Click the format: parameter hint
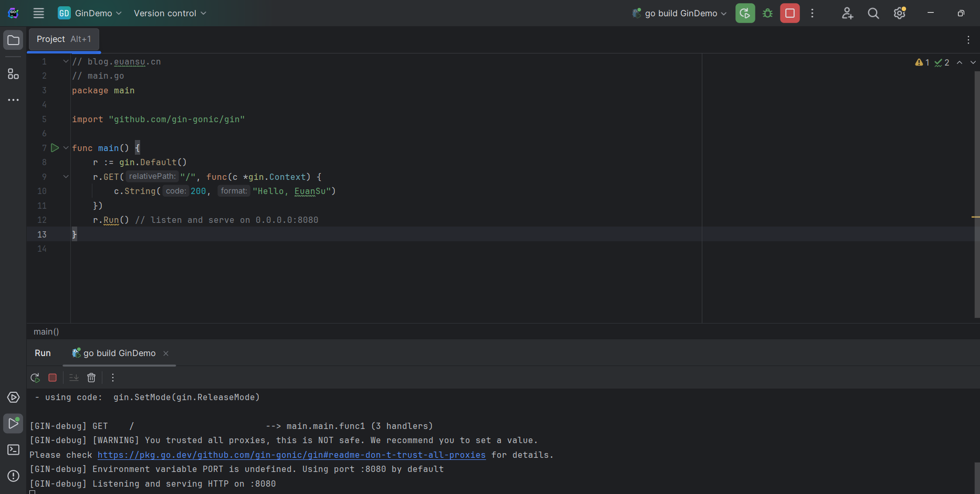980x494 pixels. point(234,191)
